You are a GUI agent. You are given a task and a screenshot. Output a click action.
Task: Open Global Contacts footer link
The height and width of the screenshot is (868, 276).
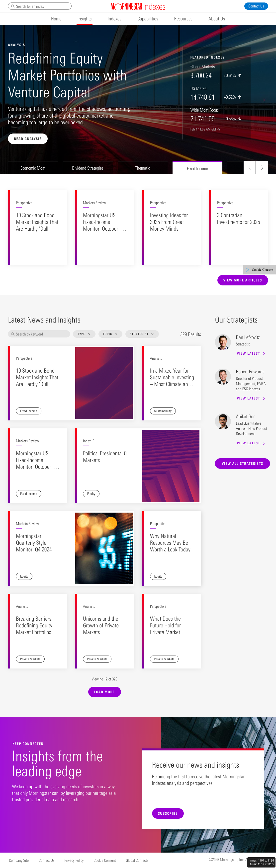pos(137,860)
